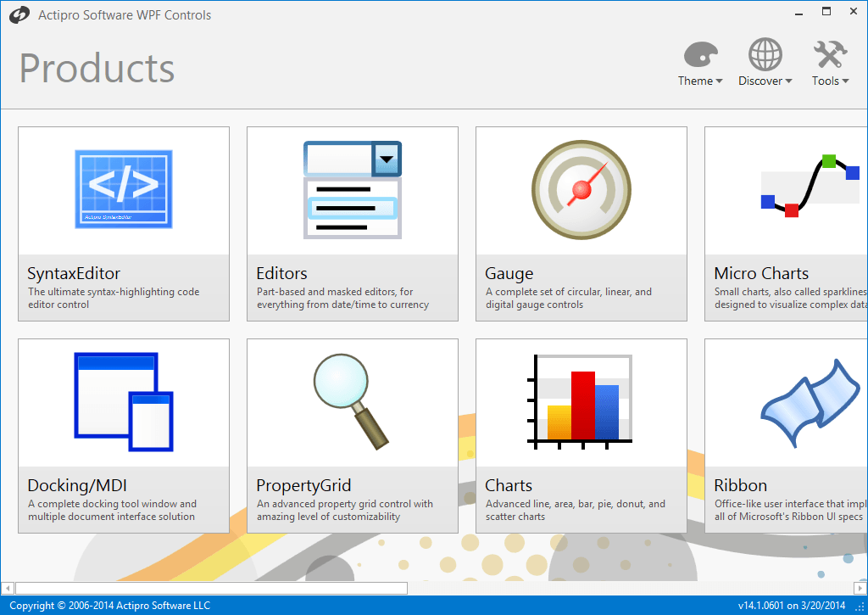Maximize the Actipro window
The width and height of the screenshot is (868, 615).
(x=826, y=12)
